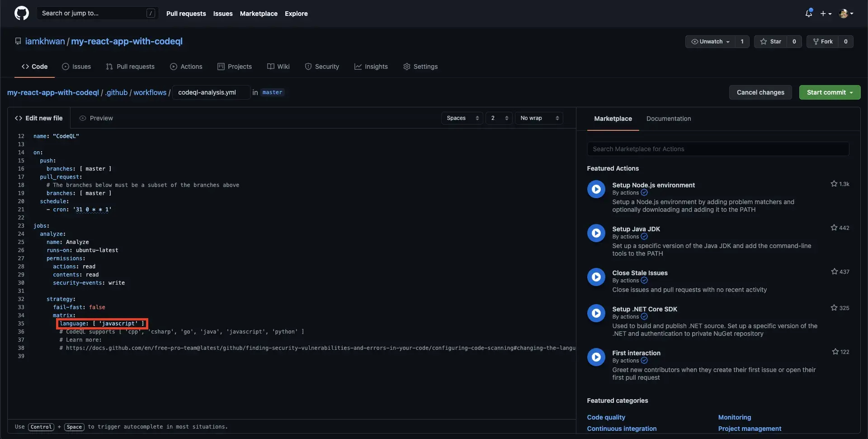Play icon for Setup .NET Core SDK
This screenshot has width=868, height=439.
coord(596,313)
